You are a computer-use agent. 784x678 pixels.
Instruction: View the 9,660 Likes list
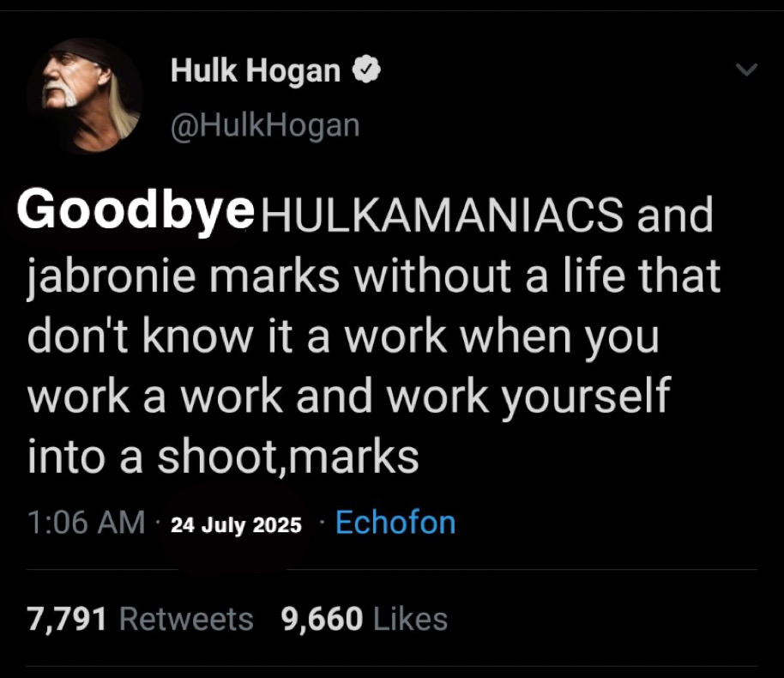tap(364, 619)
